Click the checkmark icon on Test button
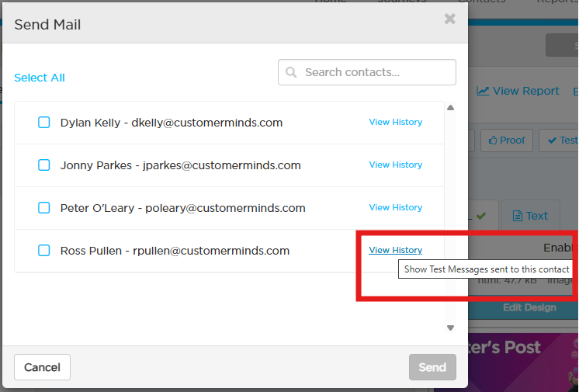579x392 pixels. click(552, 140)
